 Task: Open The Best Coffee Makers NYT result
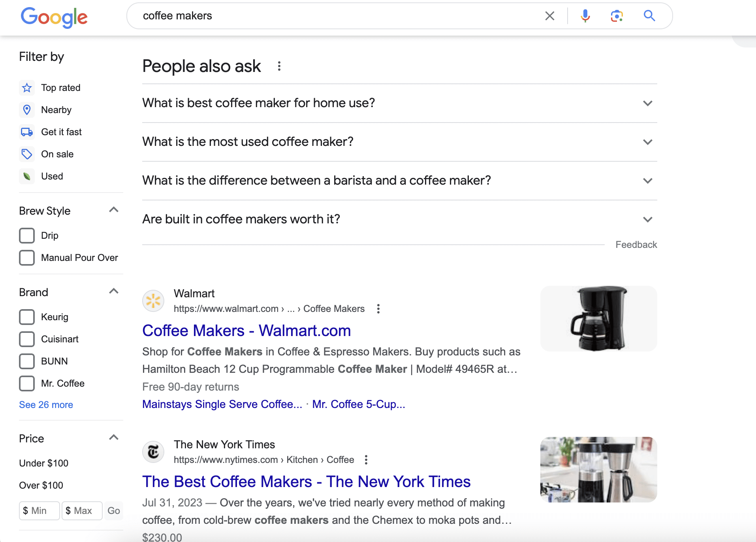coord(307,482)
